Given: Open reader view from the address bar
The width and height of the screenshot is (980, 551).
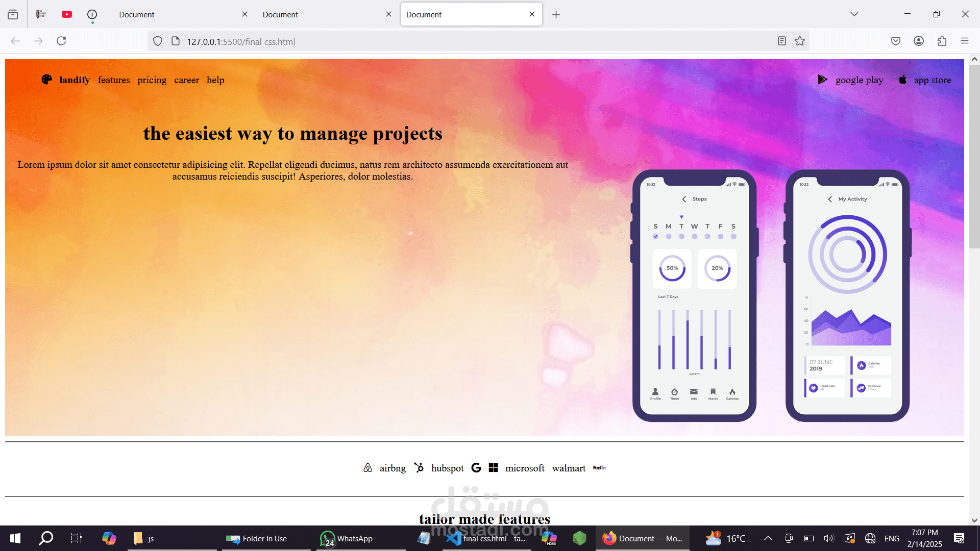Looking at the screenshot, I should coord(782,41).
